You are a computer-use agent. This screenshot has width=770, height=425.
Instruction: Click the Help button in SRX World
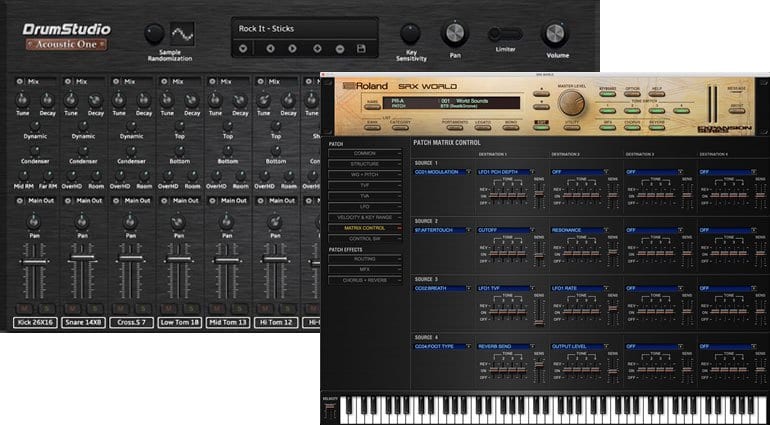657,93
